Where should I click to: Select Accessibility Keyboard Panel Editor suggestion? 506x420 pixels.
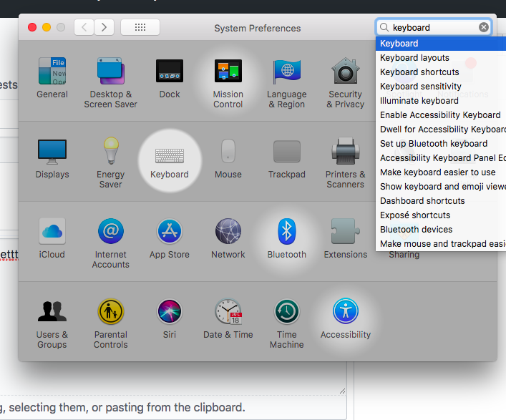(441, 157)
